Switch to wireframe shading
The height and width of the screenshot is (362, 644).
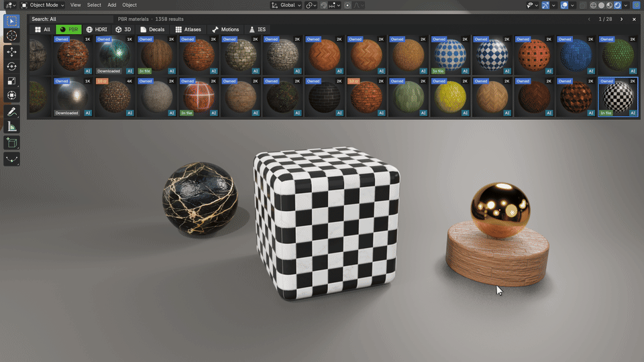(x=593, y=5)
